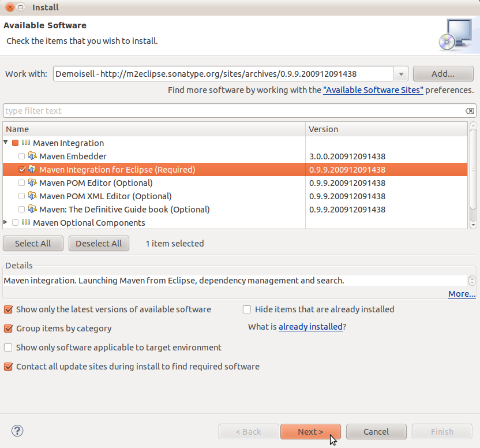Screen dimensions: 480x448
Task: Collapse the Maven Integration category
Action: pos(6,143)
